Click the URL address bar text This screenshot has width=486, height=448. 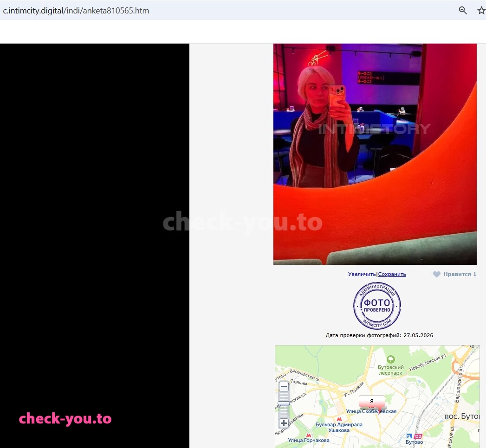click(x=76, y=11)
